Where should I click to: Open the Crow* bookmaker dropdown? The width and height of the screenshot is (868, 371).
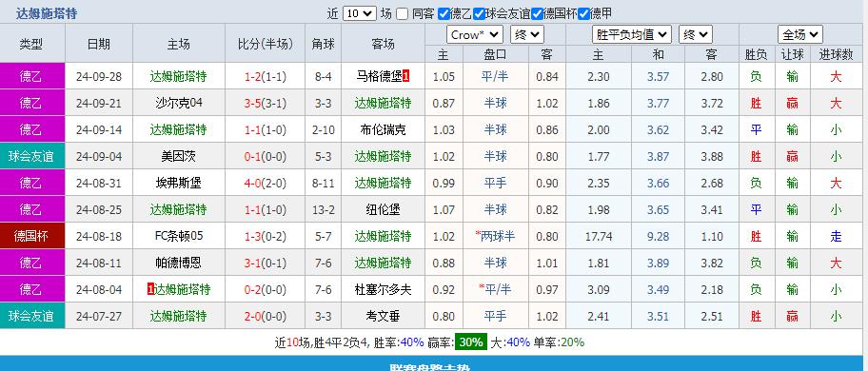tap(474, 35)
